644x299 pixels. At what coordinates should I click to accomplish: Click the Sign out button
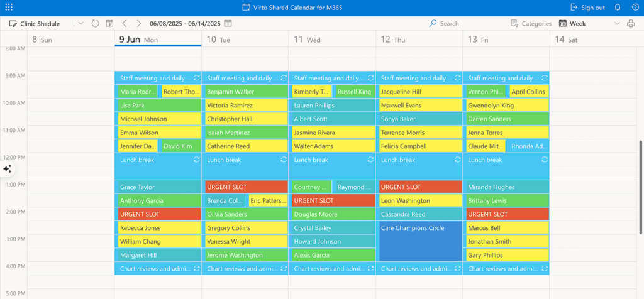(x=588, y=8)
